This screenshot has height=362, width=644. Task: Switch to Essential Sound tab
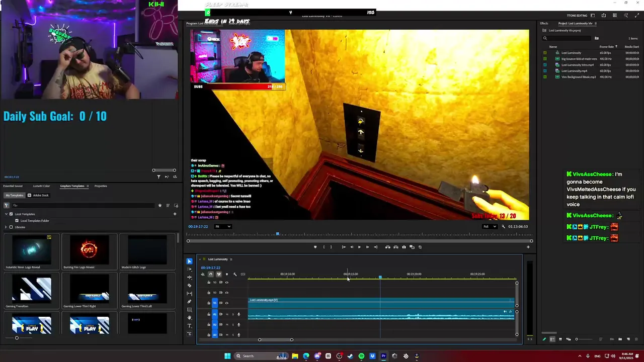tap(13, 186)
